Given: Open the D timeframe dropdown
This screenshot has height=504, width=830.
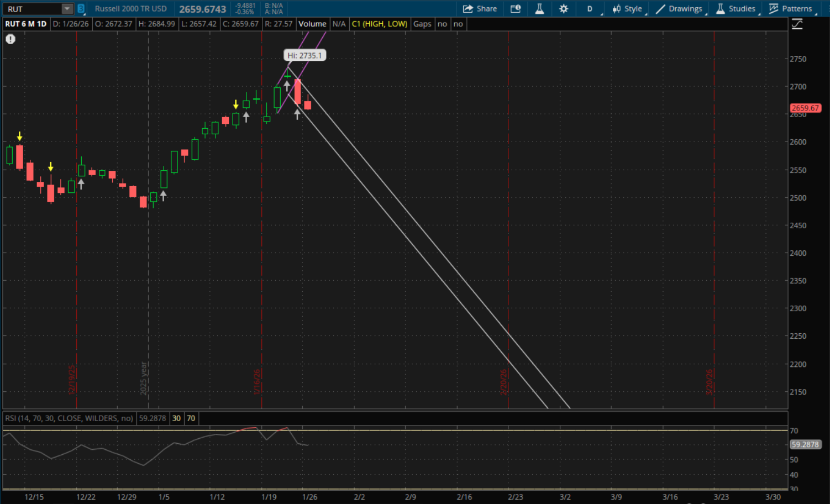Looking at the screenshot, I should click(x=590, y=9).
